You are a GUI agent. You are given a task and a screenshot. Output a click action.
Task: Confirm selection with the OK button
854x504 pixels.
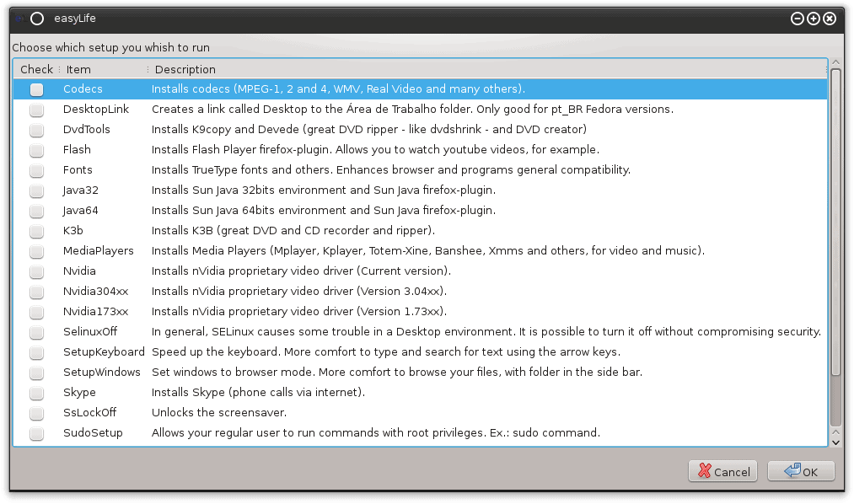click(801, 471)
